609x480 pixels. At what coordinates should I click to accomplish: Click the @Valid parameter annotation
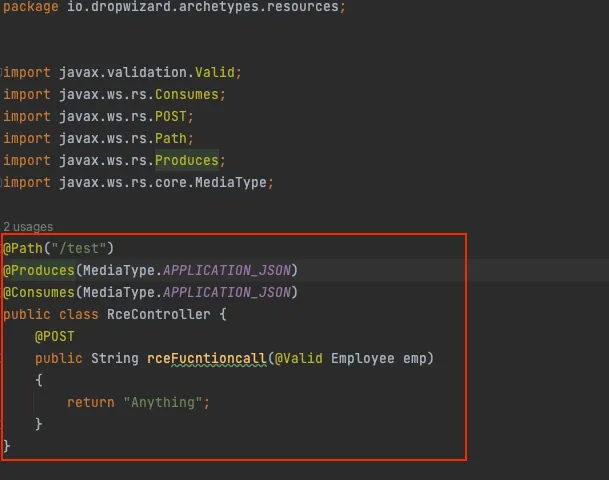(x=299, y=358)
